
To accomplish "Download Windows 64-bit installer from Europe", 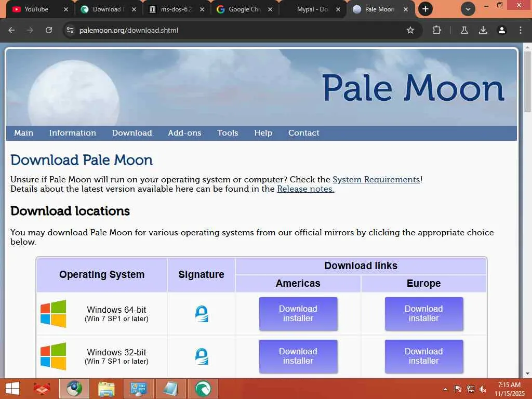I will 424,314.
